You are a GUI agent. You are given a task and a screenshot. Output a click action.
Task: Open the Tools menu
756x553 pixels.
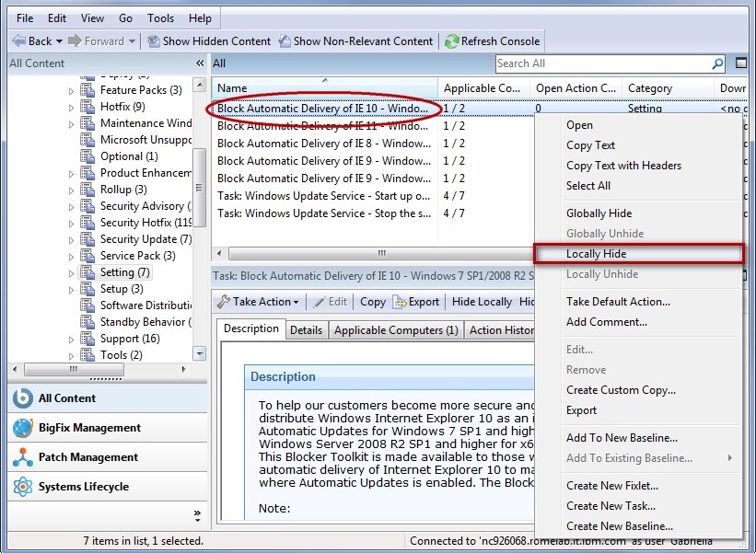[160, 17]
